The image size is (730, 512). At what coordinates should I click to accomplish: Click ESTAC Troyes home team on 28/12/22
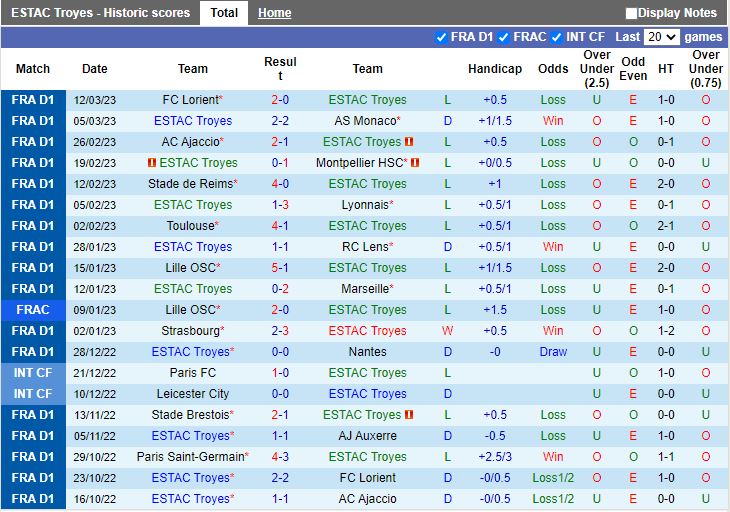click(193, 351)
